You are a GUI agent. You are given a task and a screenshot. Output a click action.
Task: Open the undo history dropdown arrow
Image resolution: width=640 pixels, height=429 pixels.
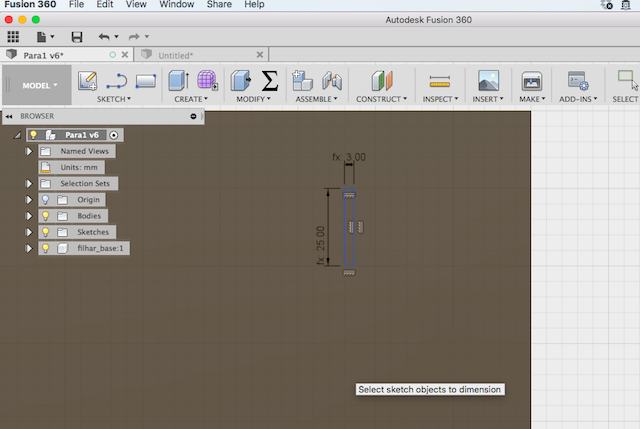tap(116, 37)
